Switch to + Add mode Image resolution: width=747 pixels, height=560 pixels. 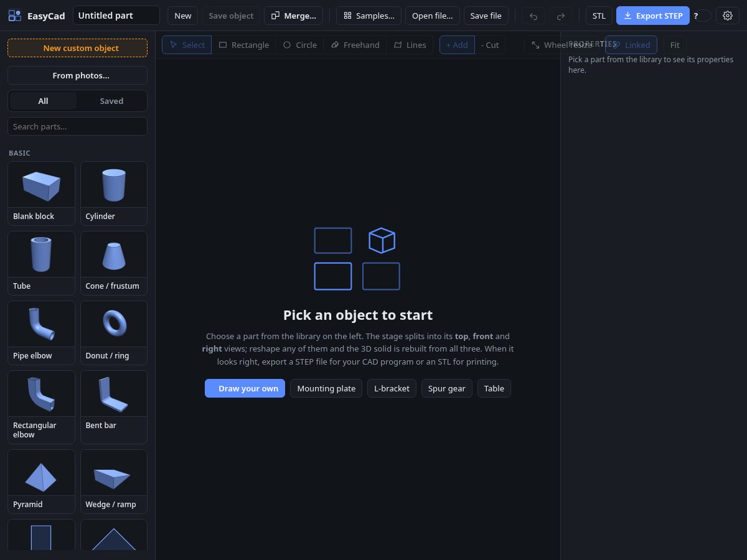coord(457,45)
